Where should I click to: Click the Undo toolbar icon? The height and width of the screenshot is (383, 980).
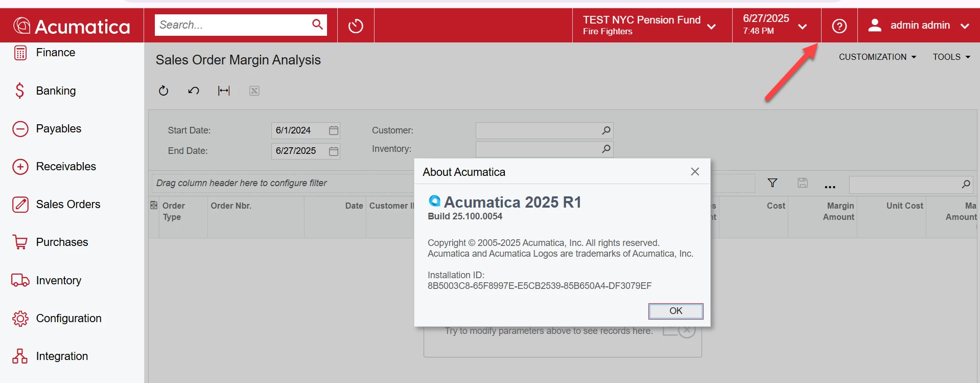pyautogui.click(x=194, y=91)
